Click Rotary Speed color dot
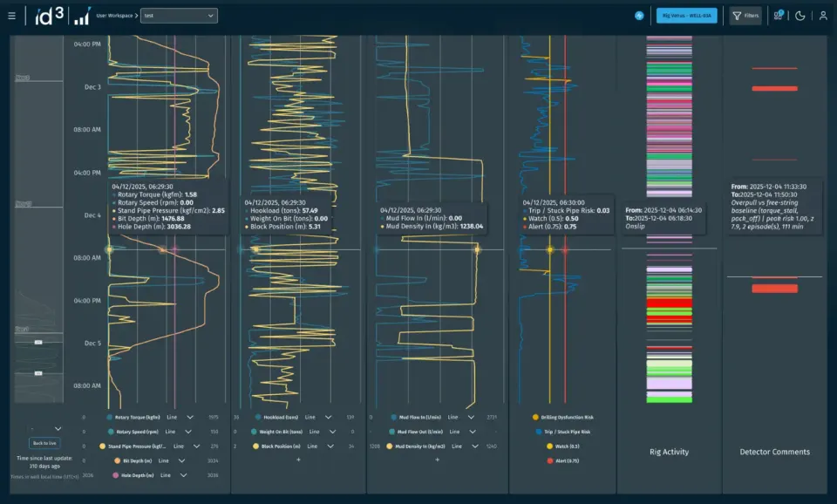 111,432
